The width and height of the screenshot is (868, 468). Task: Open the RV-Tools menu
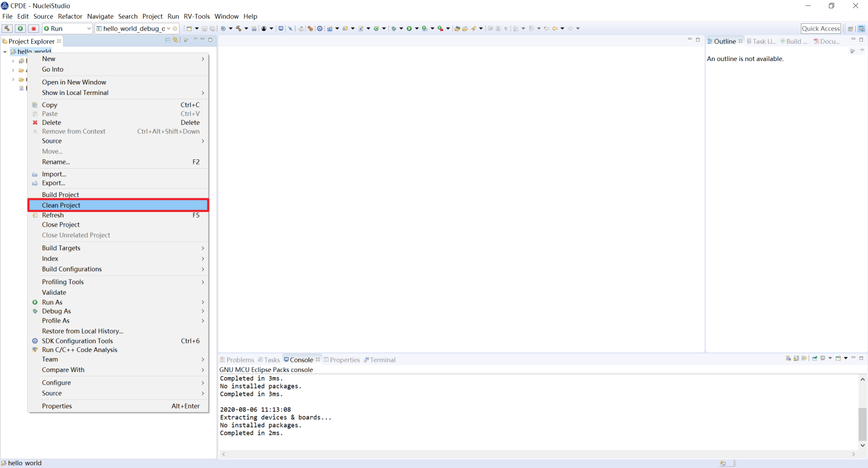point(196,16)
